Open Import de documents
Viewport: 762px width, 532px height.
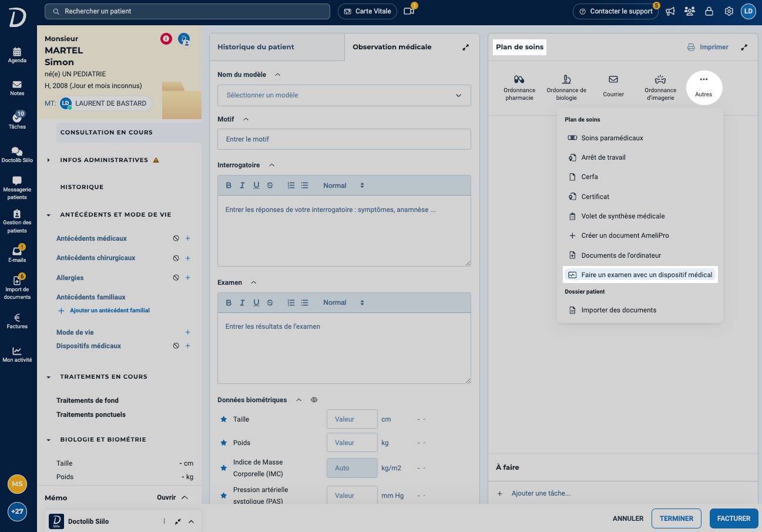point(17,288)
